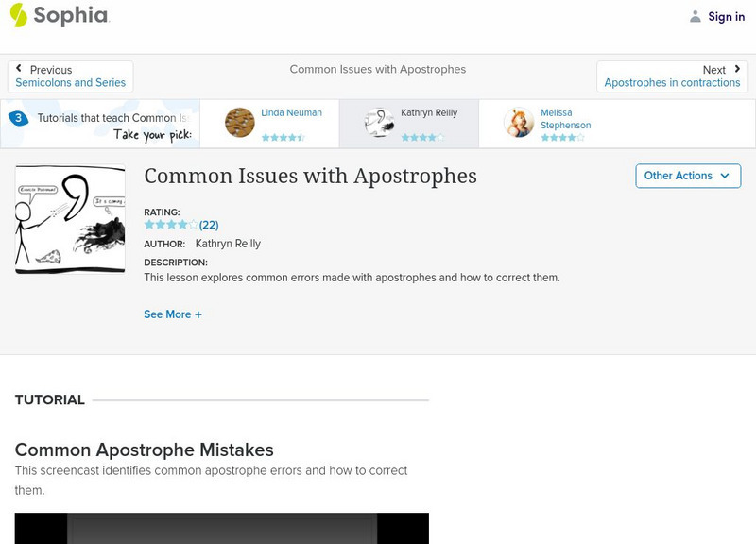Viewport: 756px width, 544px height.
Task: Click the apostrophe cartoon thumbnail image
Action: point(70,219)
